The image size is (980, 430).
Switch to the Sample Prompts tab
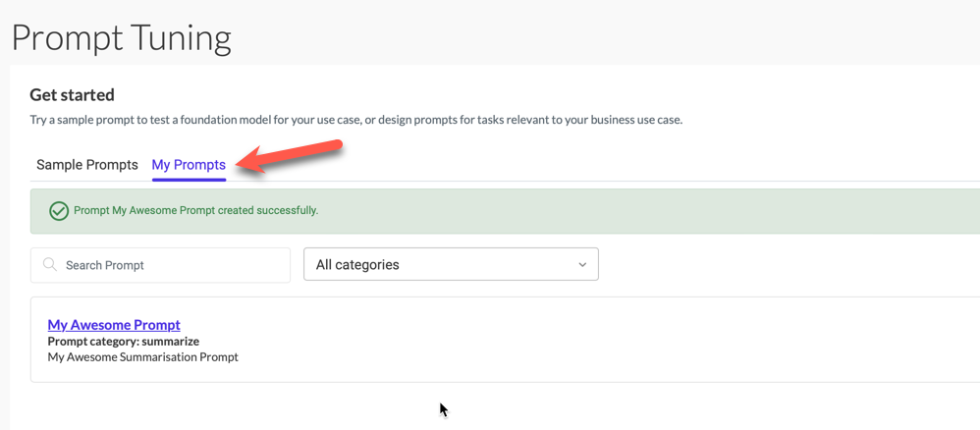pos(86,165)
